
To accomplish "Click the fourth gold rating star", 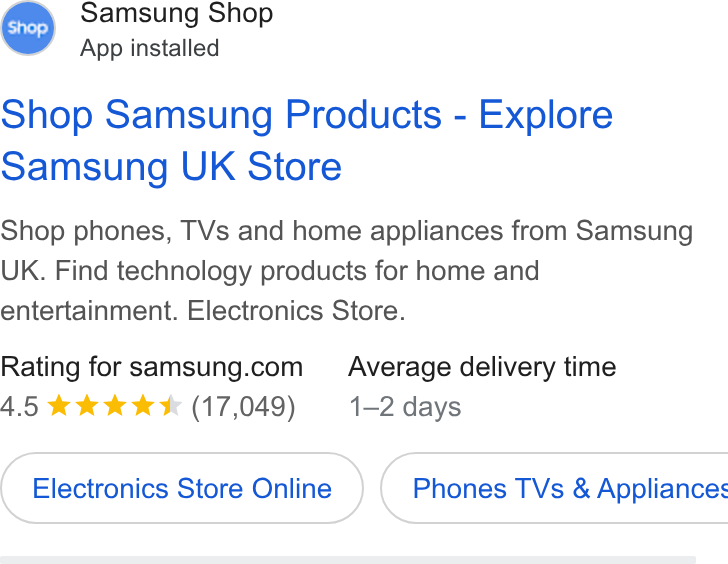I will pos(143,405).
